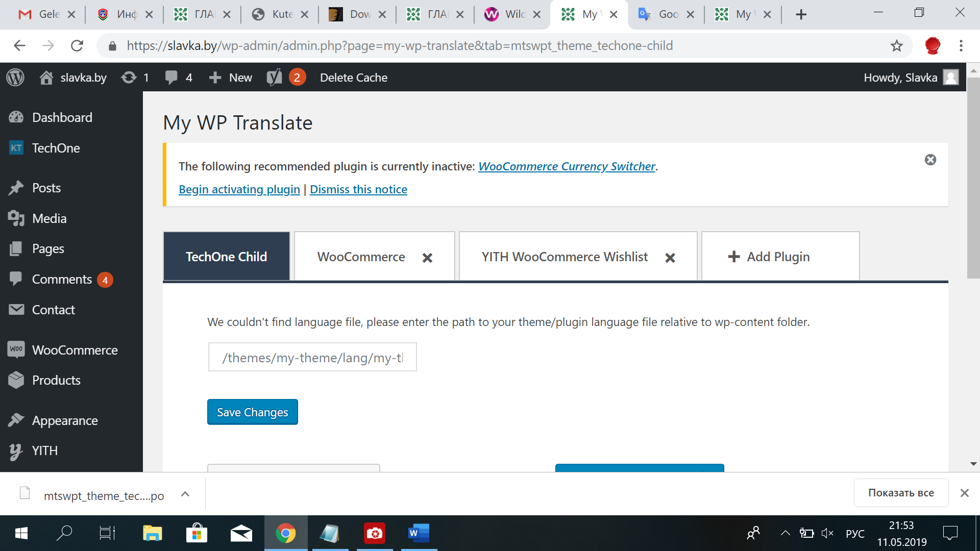980x551 pixels.
Task: Click the Save Changes button
Action: [x=253, y=412]
